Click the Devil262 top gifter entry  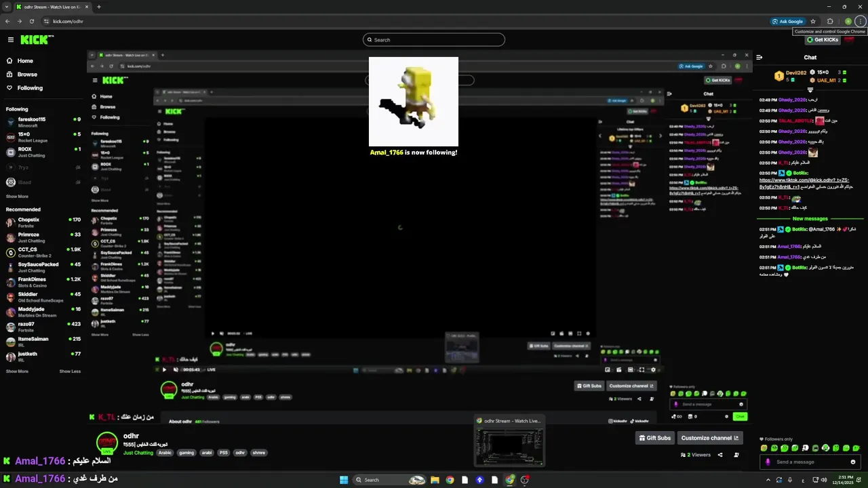point(792,76)
